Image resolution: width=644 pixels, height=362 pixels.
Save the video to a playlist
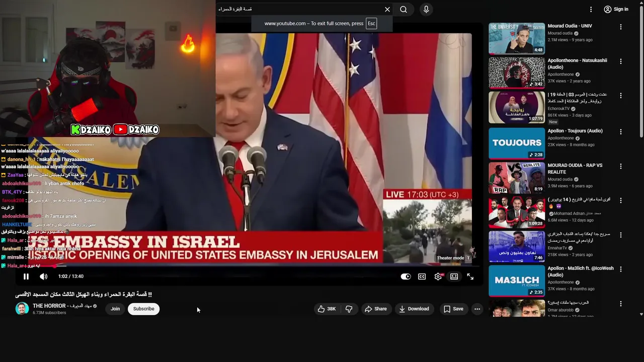tap(453, 309)
